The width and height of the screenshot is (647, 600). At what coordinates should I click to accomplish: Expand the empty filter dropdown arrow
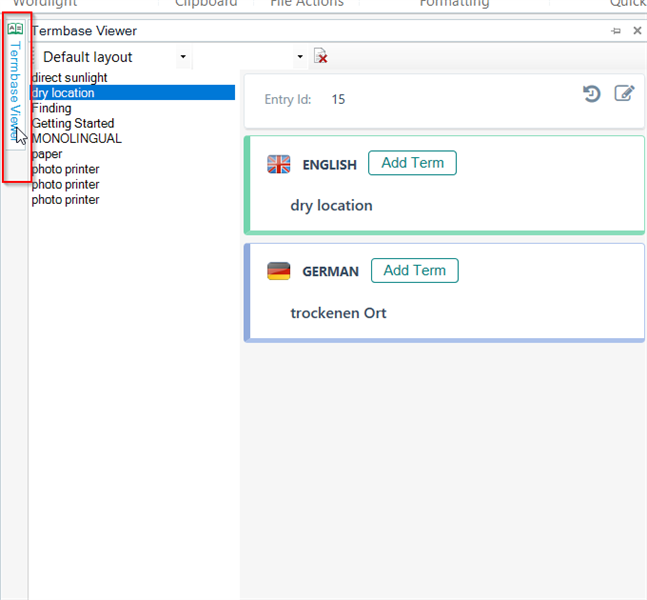300,57
